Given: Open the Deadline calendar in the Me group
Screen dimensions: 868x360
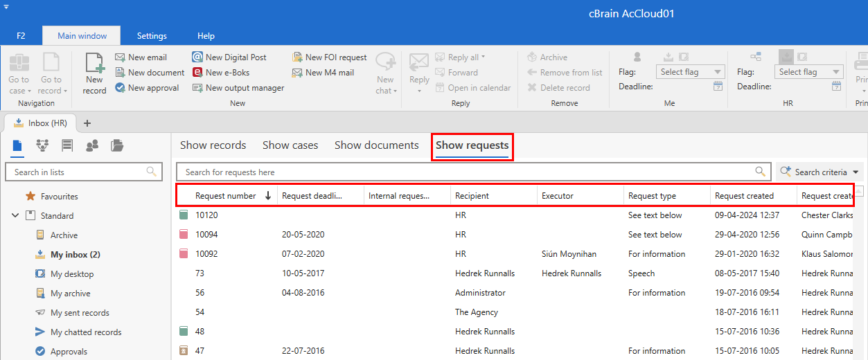Looking at the screenshot, I should click(718, 87).
